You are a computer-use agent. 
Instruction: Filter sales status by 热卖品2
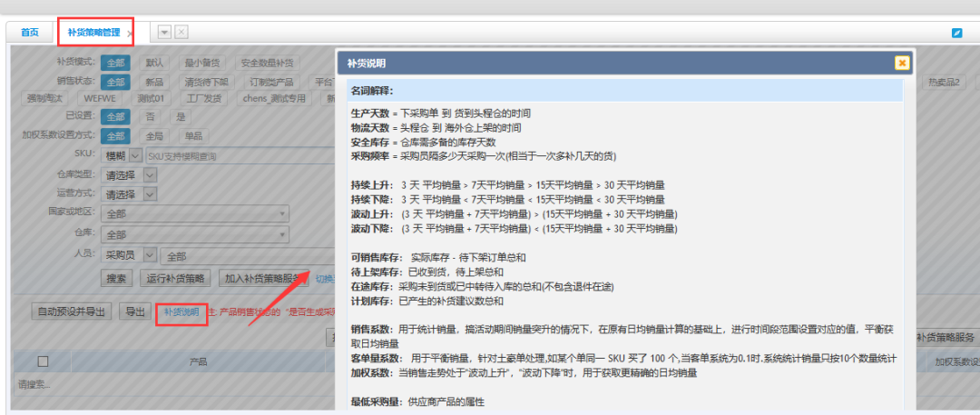point(944,82)
